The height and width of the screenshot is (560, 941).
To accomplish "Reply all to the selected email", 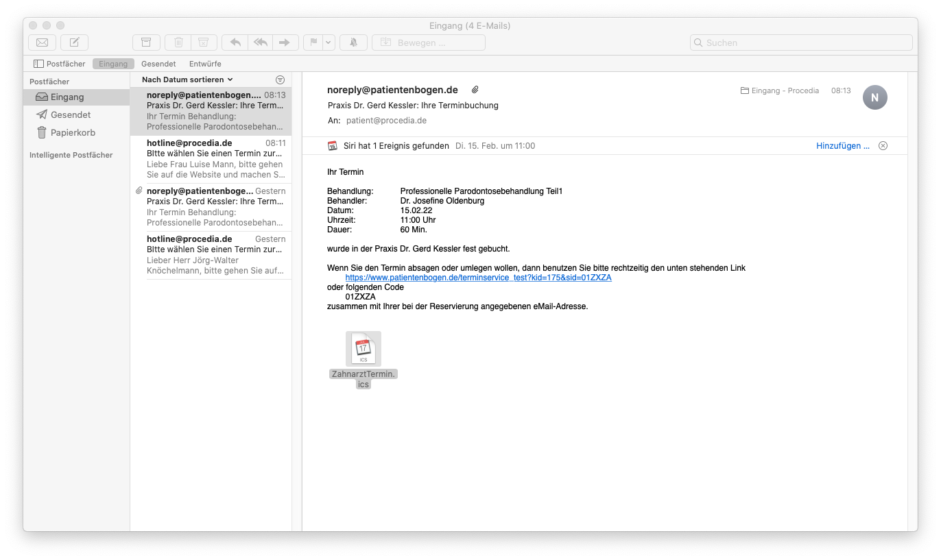I will (260, 42).
